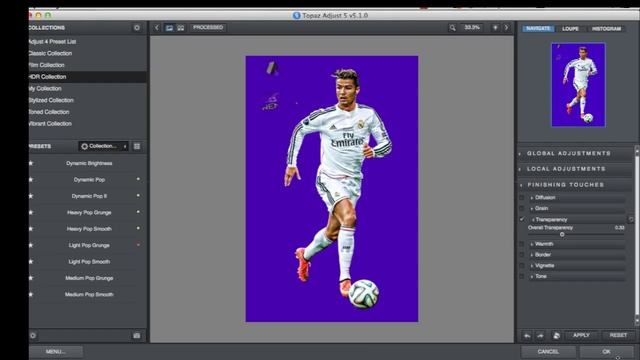Enable the Diffusion checkbox
Image resolution: width=640 pixels, height=360 pixels.
[x=522, y=198]
